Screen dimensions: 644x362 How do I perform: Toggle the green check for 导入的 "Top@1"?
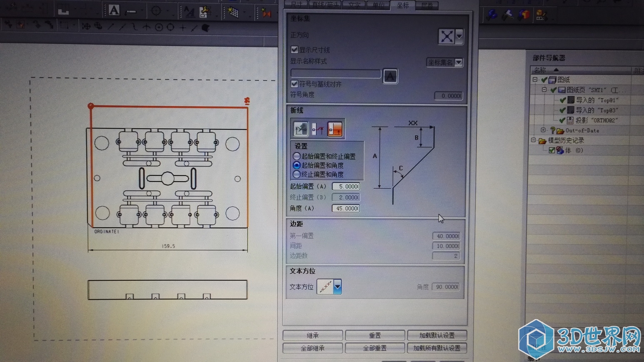click(x=562, y=100)
